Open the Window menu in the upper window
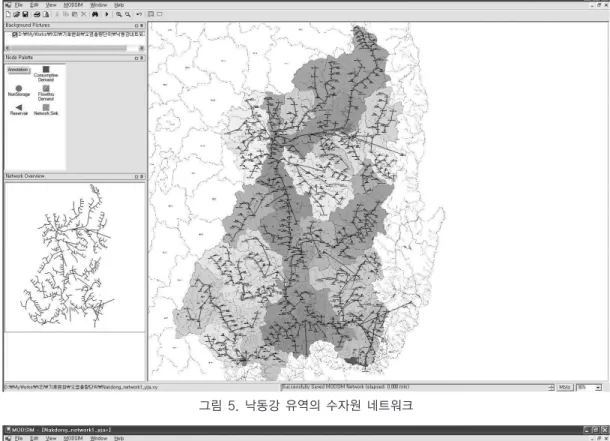610x441 pixels. click(x=98, y=5)
